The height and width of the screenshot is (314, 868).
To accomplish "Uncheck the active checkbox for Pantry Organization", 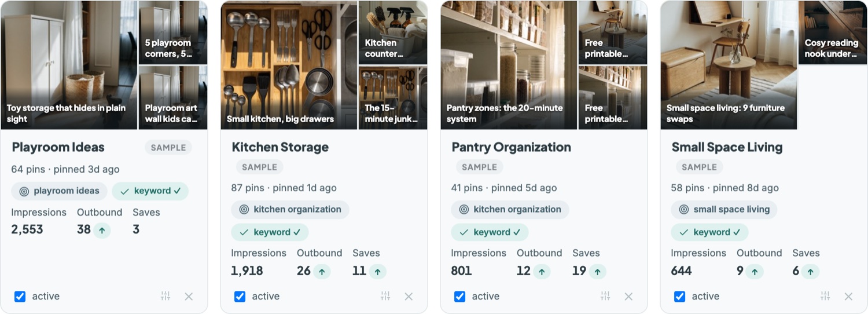I will tap(460, 297).
